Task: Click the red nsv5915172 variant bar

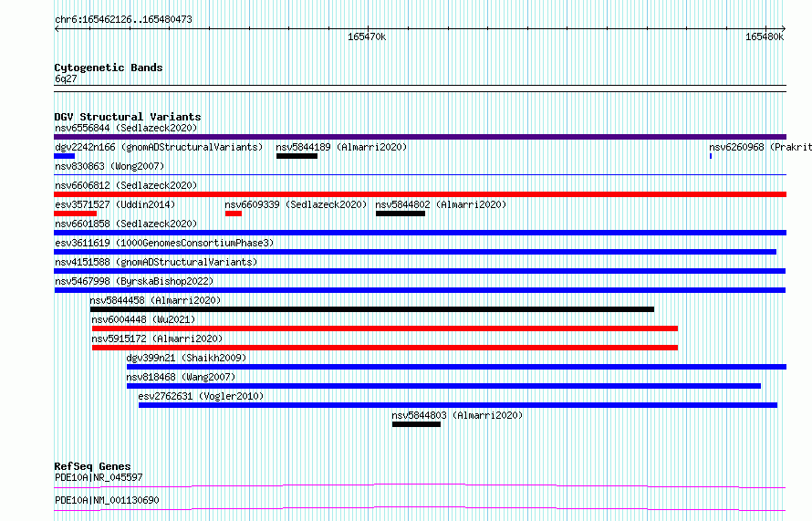Action: click(x=385, y=348)
